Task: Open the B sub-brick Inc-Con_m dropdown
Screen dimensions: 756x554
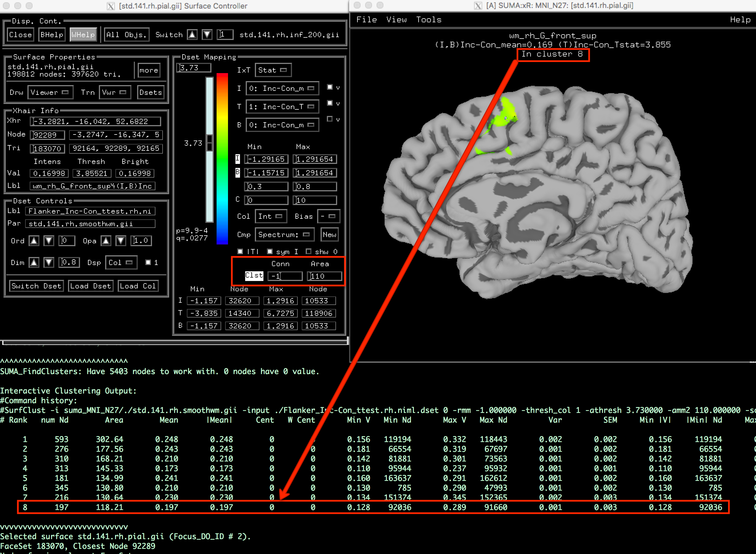Action: 282,125
